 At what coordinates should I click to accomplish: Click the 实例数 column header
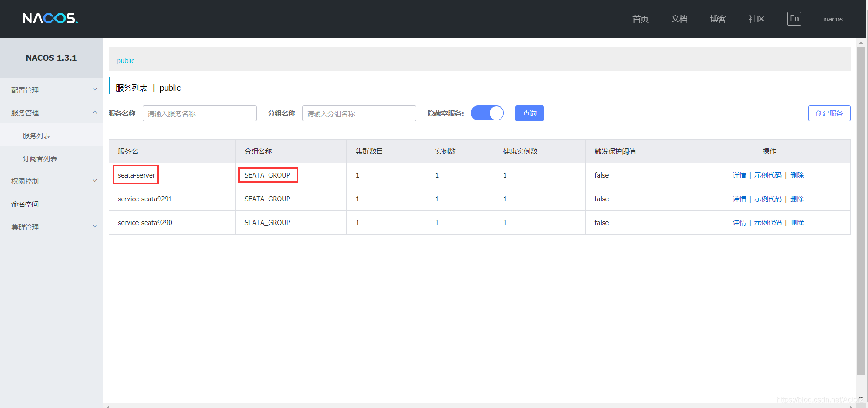[x=460, y=151]
